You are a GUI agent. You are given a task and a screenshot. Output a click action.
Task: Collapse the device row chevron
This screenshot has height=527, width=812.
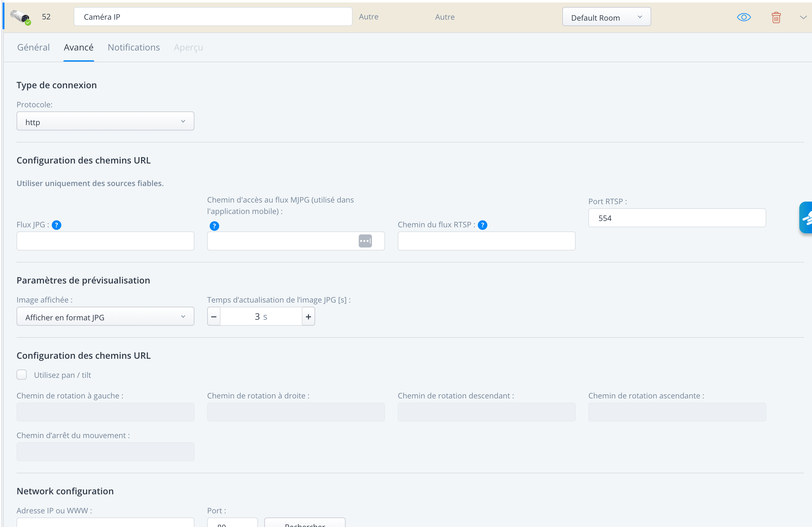[x=803, y=17]
